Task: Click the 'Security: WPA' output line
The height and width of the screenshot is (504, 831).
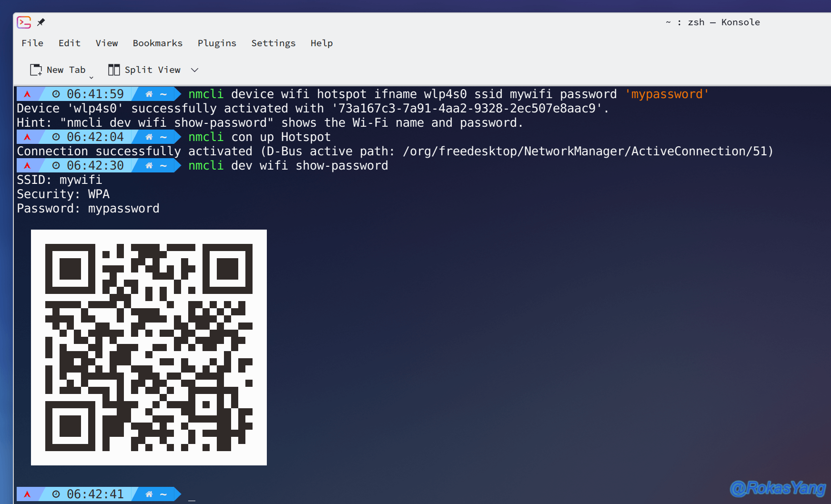Action: [63, 194]
